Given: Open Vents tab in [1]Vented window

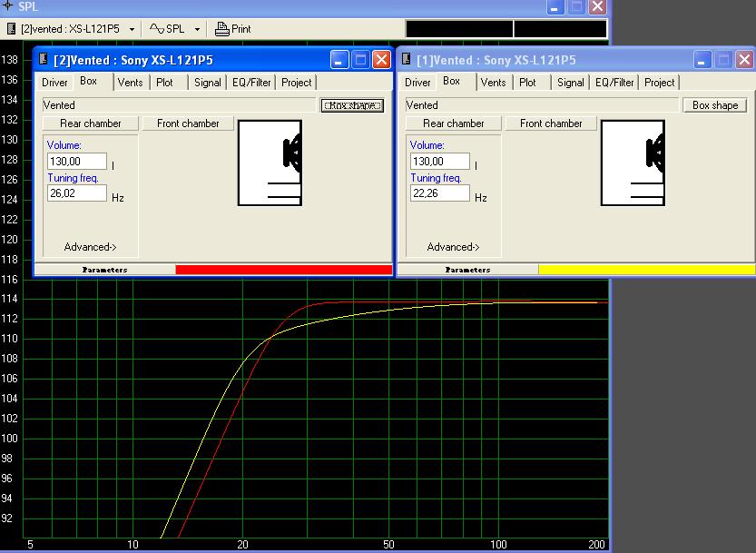Looking at the screenshot, I should coord(493,83).
